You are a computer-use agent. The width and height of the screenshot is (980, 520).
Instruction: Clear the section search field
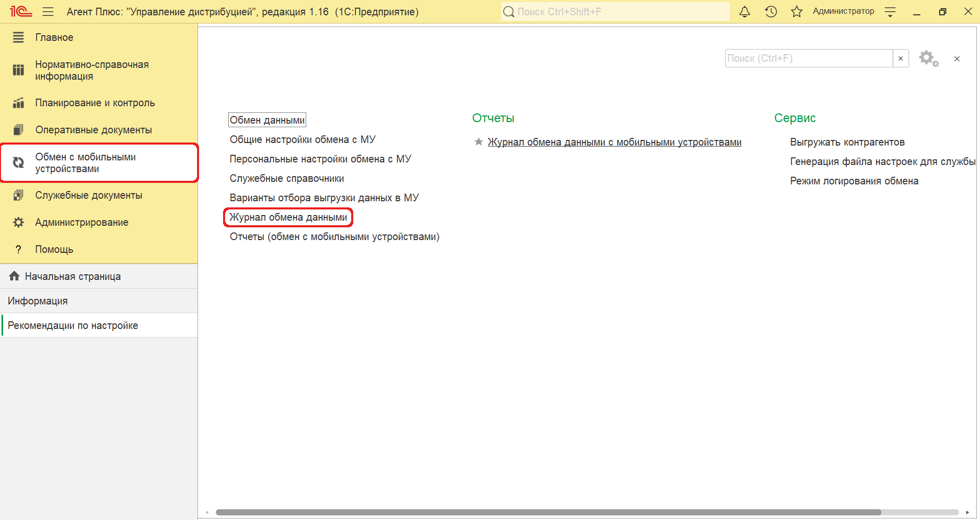[900, 59]
